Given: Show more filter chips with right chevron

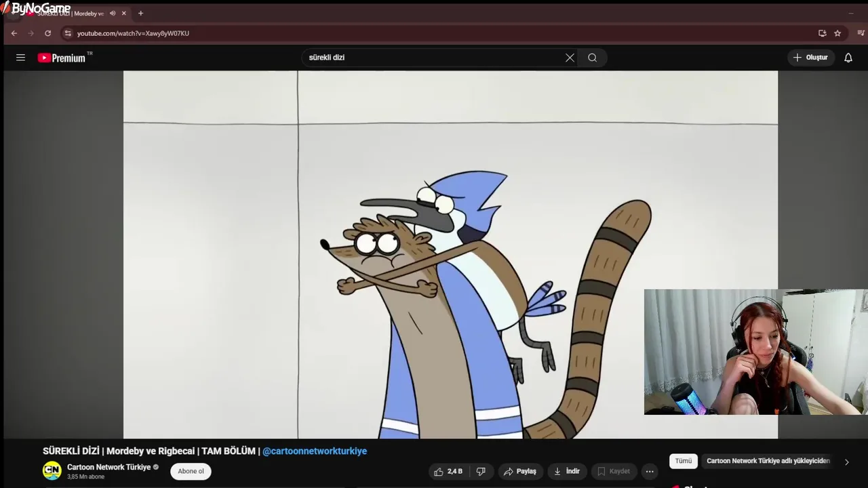Looking at the screenshot, I should [846, 462].
